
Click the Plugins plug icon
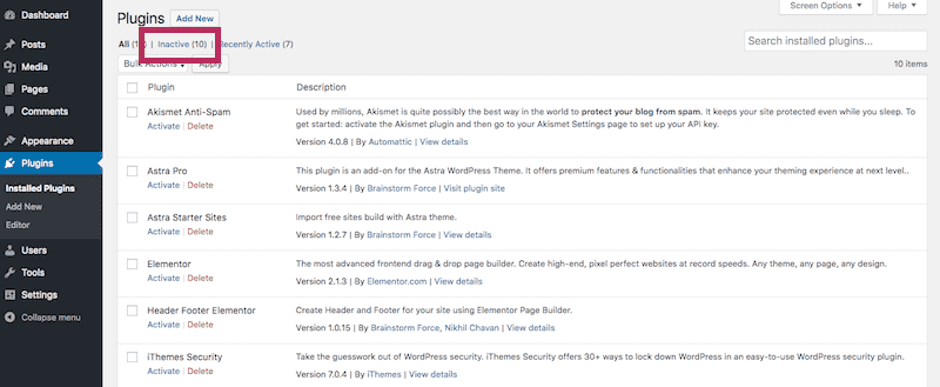click(x=9, y=163)
